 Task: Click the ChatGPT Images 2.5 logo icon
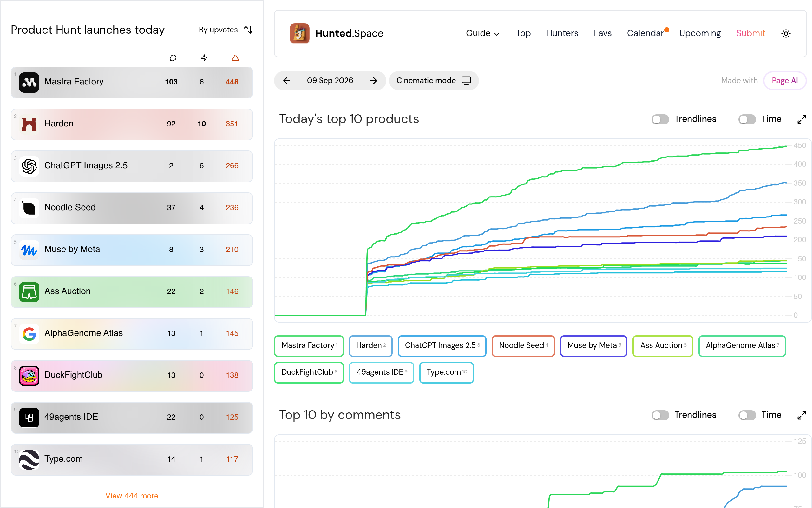[29, 166]
